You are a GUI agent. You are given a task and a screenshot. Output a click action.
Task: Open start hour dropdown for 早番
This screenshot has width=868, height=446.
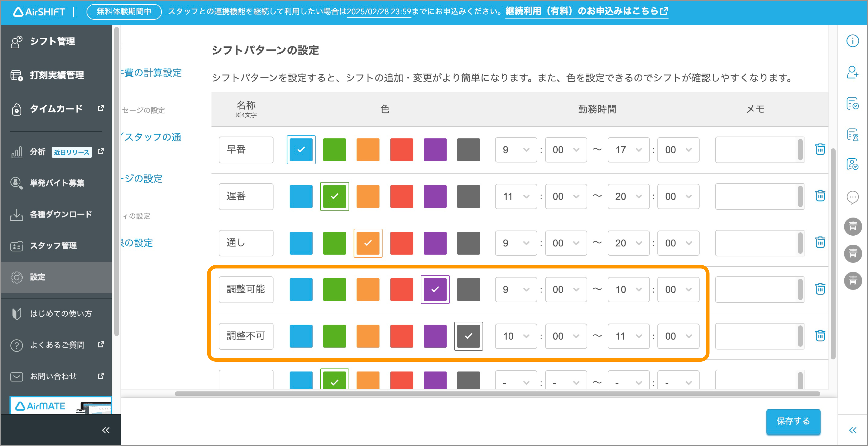516,150
